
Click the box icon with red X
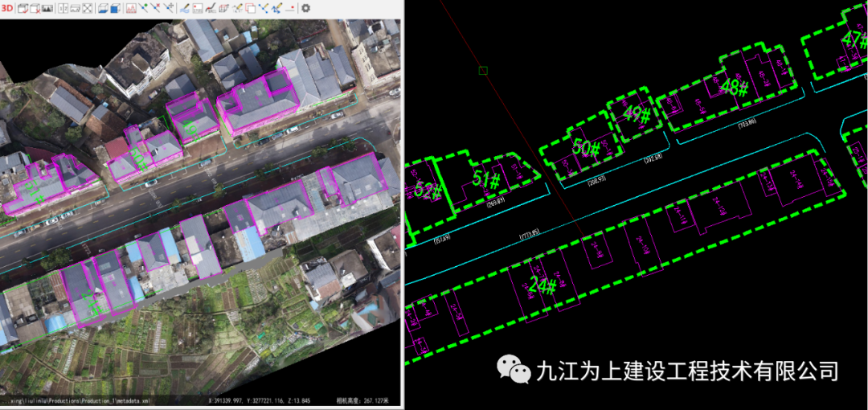[35, 8]
